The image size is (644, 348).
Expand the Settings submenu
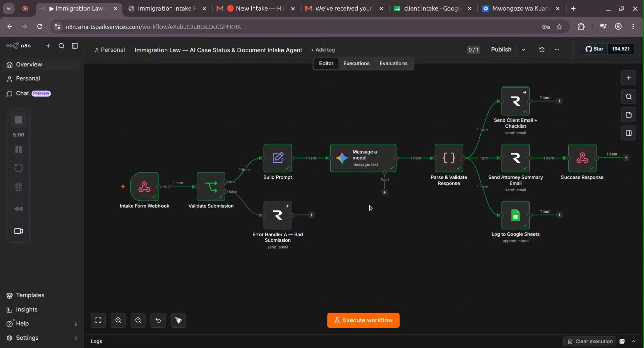point(76,338)
